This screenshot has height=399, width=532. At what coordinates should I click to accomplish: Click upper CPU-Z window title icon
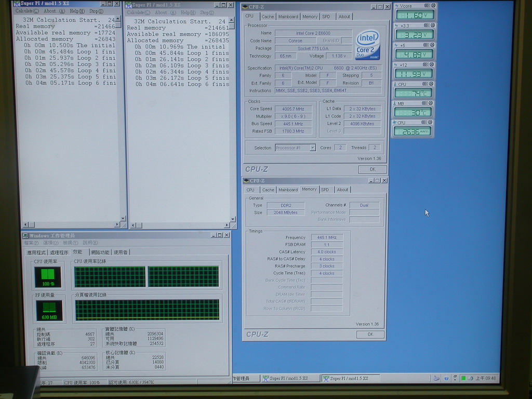tap(245, 7)
